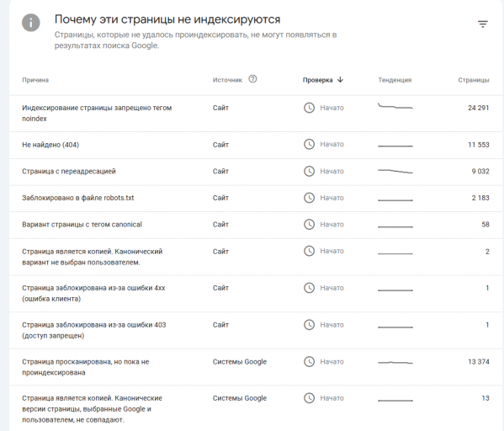Open the Страница с переадресацией row
The height and width of the screenshot is (431, 504).
(256, 172)
